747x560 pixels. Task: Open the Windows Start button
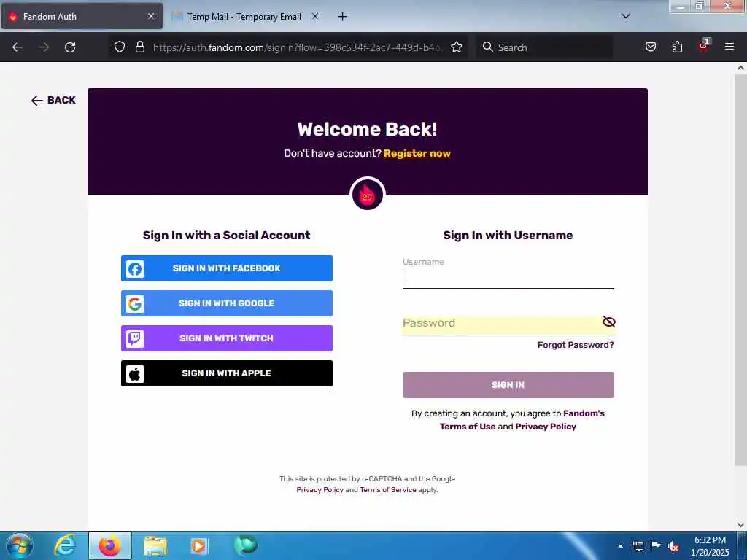click(20, 545)
